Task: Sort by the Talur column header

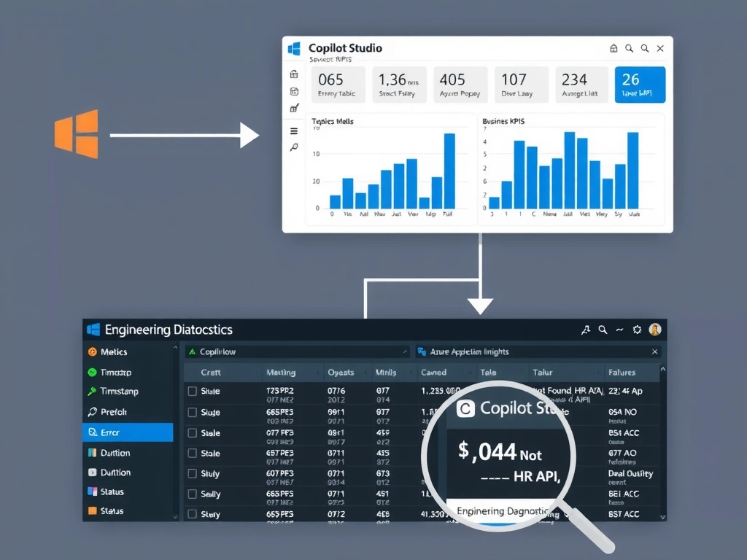Action: coord(565,373)
